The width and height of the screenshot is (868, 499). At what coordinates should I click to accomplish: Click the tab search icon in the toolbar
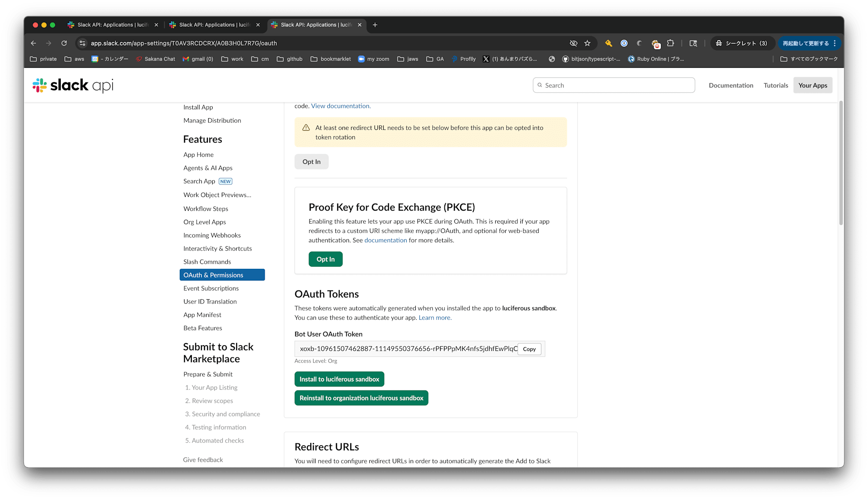693,43
